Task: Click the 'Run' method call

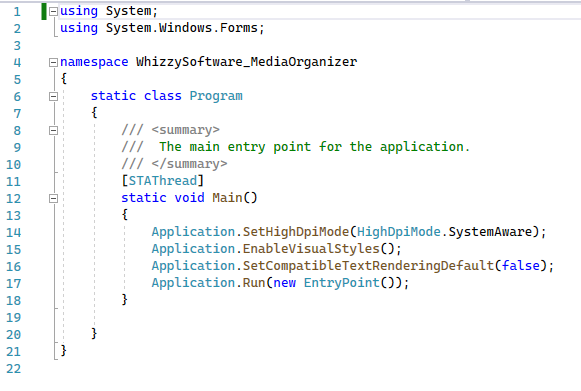Action: tap(254, 283)
